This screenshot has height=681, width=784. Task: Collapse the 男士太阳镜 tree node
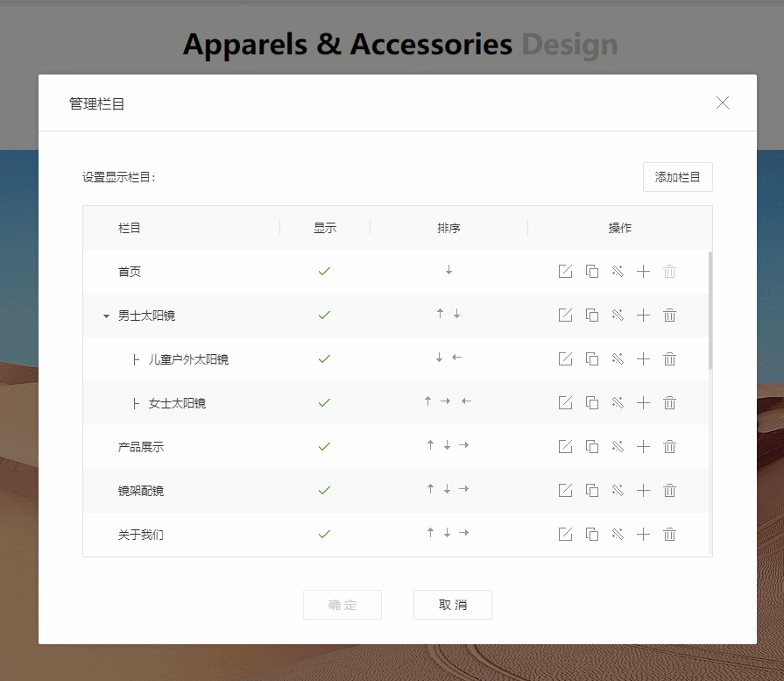pos(106,316)
